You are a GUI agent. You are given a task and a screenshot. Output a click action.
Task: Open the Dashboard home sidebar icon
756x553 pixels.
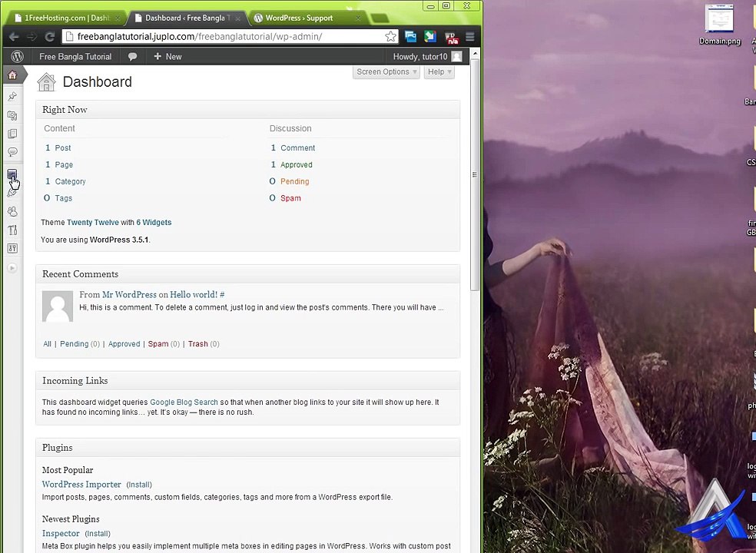click(12, 75)
